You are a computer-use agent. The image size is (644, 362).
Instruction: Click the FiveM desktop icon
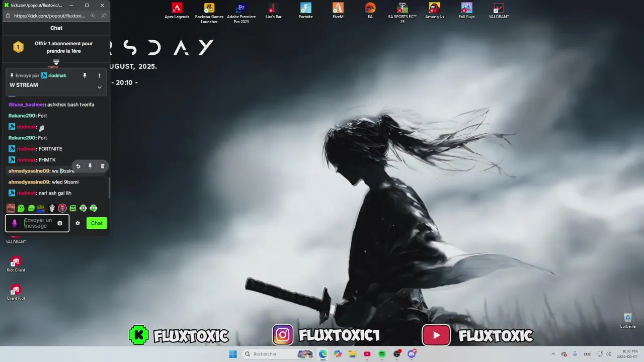pos(338,11)
